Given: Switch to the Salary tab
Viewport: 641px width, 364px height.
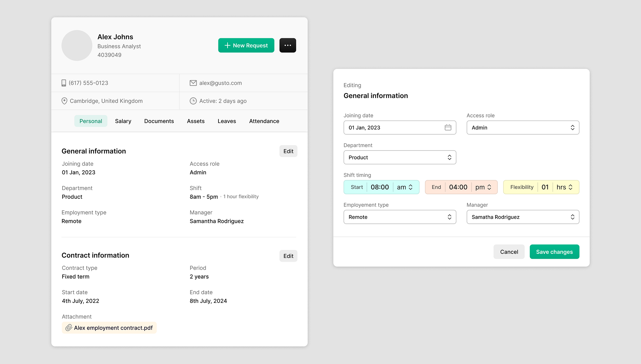Looking at the screenshot, I should coord(123,121).
